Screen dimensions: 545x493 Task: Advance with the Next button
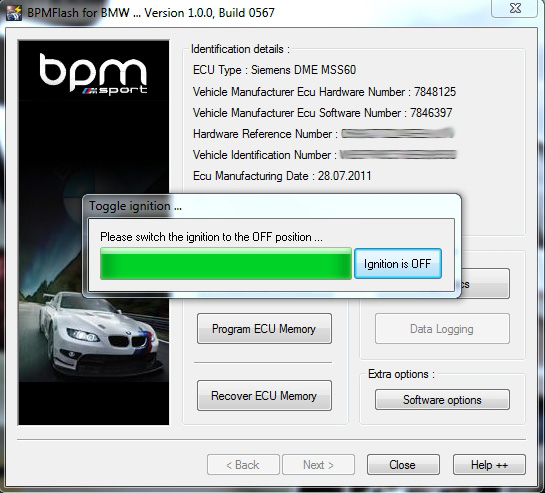[x=318, y=464]
